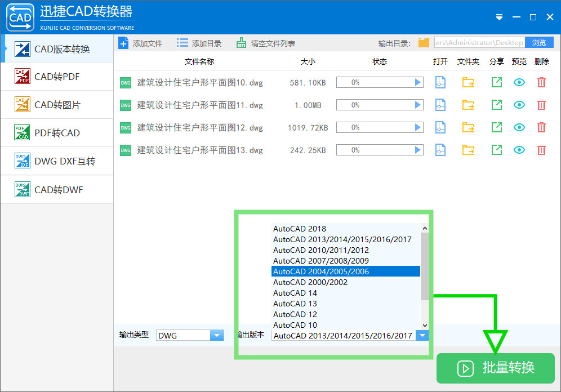Screen dimensions: 561x392
Task: Click the 581.10KB size value
Action: tap(308, 83)
